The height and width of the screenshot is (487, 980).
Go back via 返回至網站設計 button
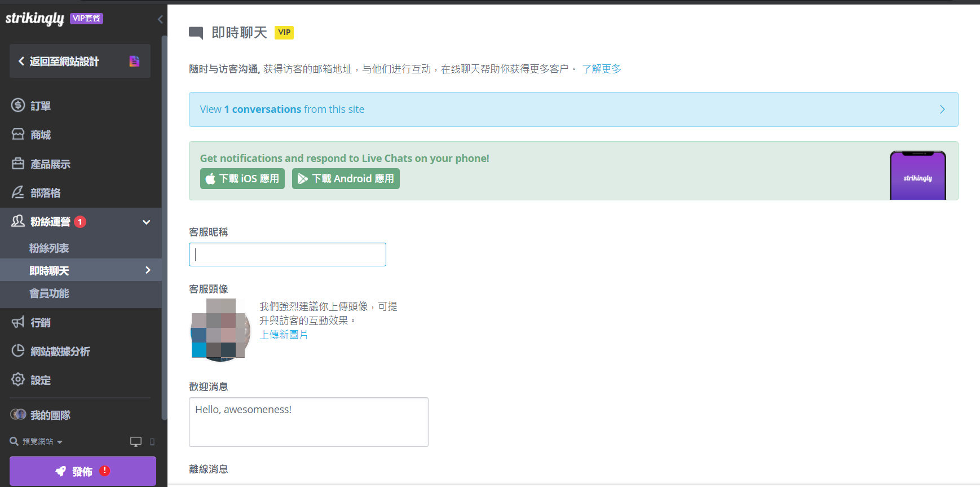[x=80, y=61]
